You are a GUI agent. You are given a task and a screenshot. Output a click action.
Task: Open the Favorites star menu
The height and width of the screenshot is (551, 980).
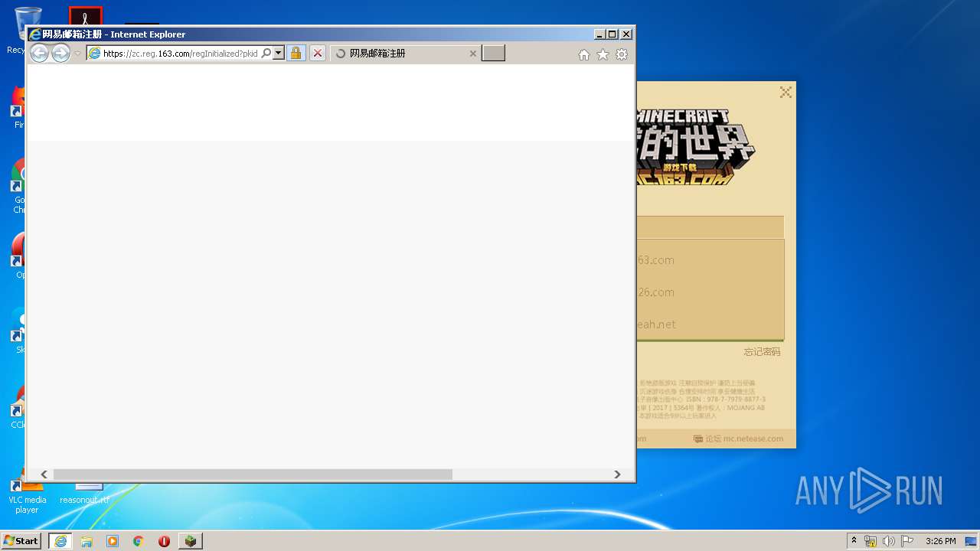603,54
